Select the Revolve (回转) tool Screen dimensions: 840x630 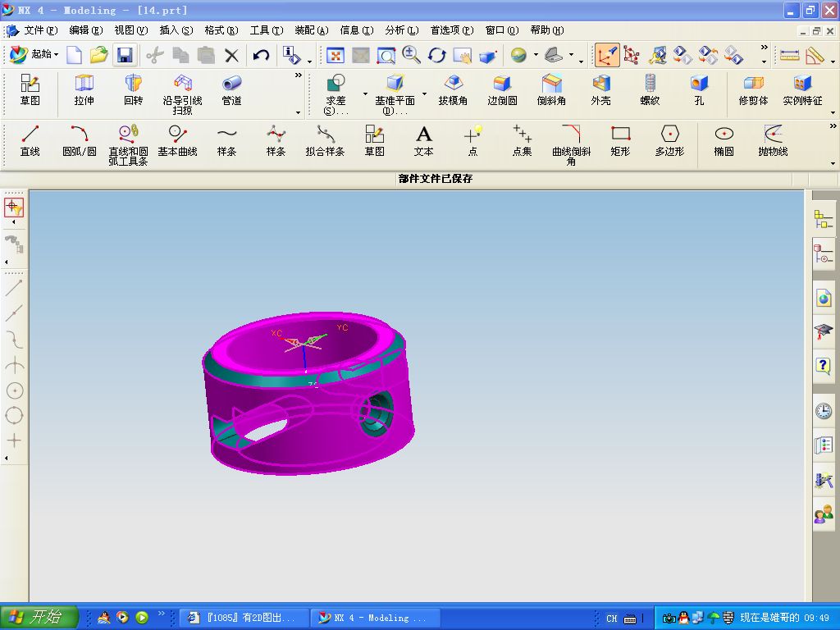tap(133, 90)
